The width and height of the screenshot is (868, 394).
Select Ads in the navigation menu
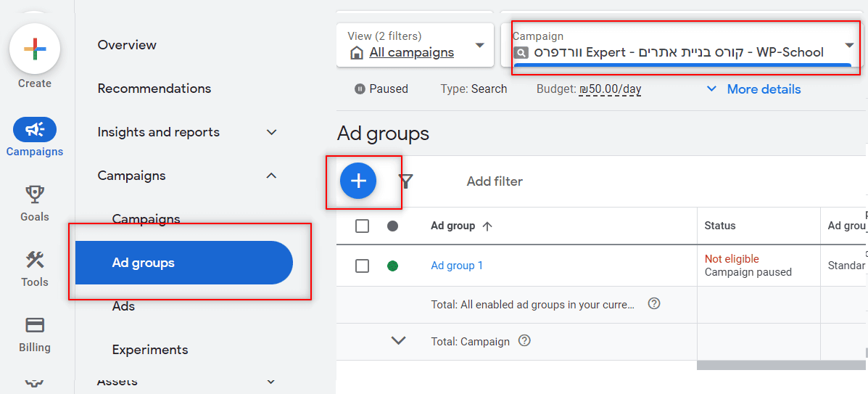[123, 306]
